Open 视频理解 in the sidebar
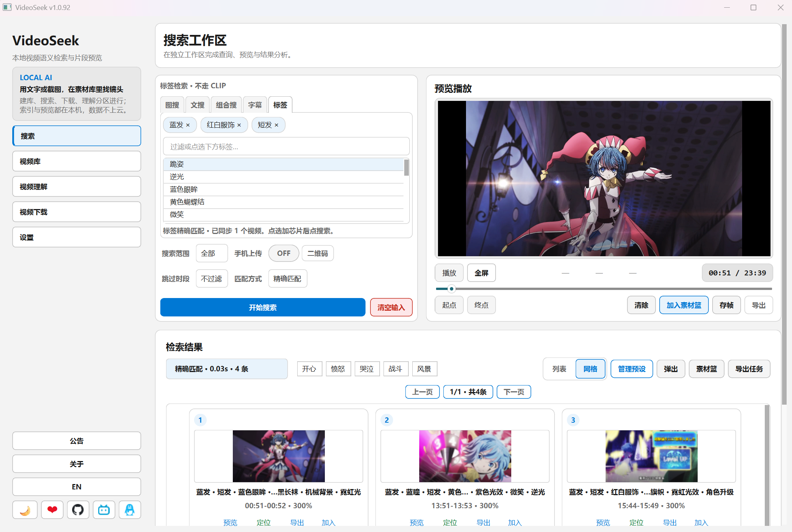The image size is (792, 532). pos(77,186)
